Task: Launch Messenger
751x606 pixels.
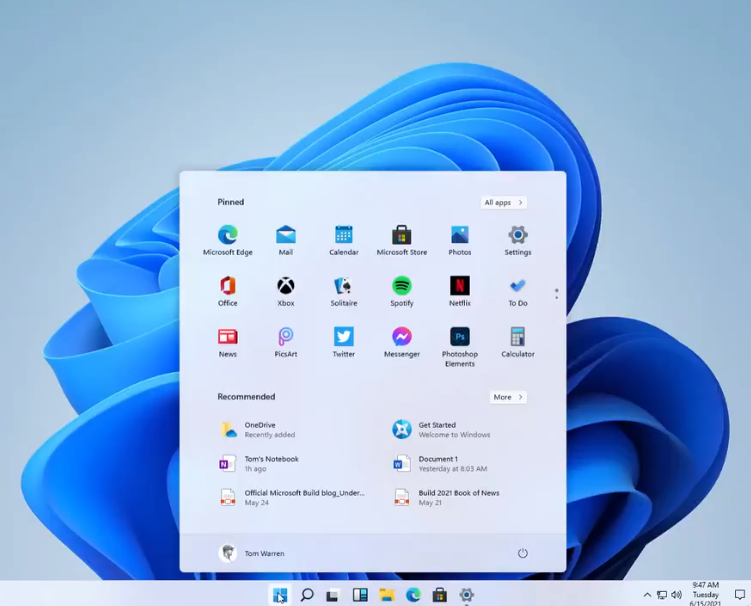Action: coord(402,343)
